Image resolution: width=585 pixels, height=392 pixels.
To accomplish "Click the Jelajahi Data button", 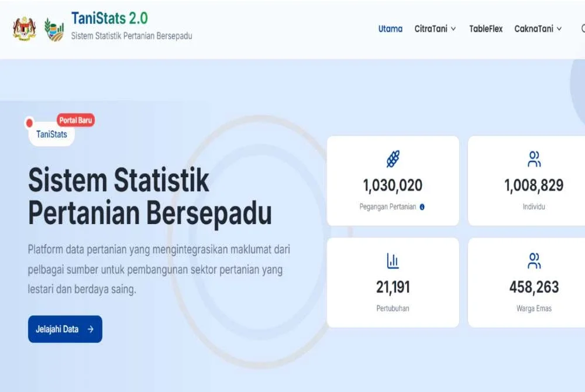I will pos(65,329).
